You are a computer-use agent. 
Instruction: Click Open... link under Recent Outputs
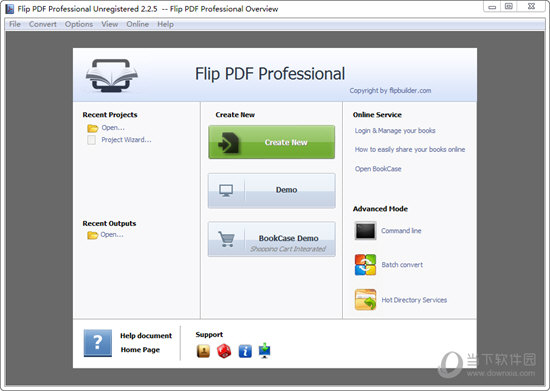coord(112,235)
